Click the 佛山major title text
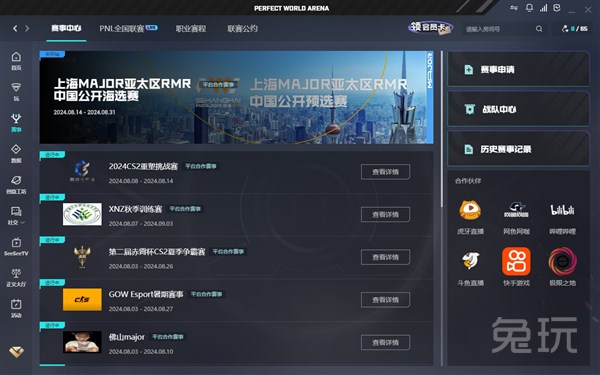 tap(127, 337)
